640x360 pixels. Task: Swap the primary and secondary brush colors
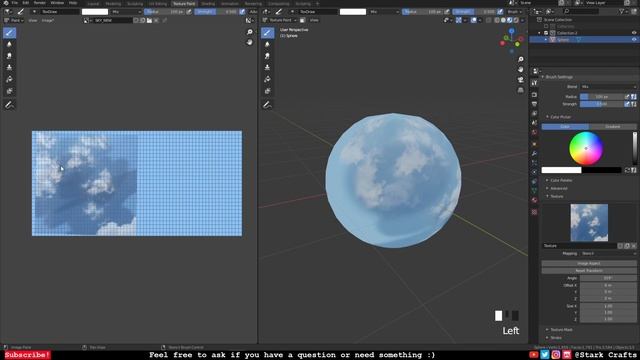pyautogui.click(x=627, y=170)
